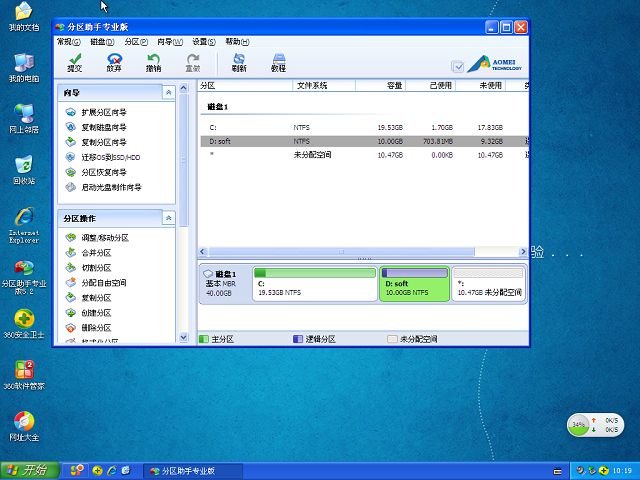The image size is (640, 480).
Task: Open 360安全卫士 desktop icon
Action: coord(24,324)
